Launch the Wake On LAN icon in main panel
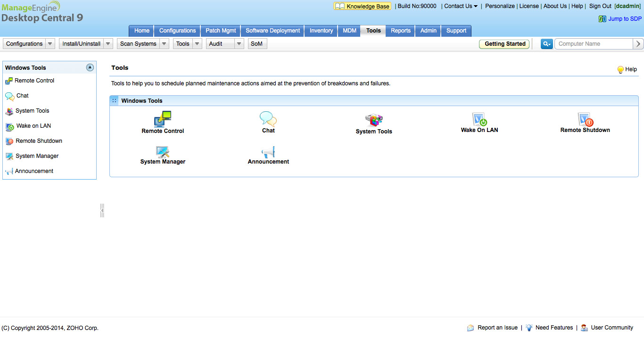The image size is (644, 346). [x=479, y=119]
